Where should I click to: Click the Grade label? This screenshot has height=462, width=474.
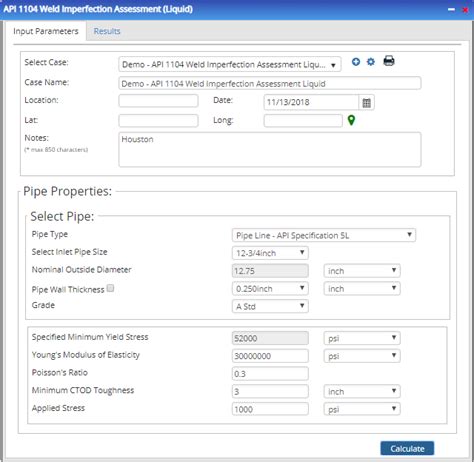pyautogui.click(x=43, y=305)
